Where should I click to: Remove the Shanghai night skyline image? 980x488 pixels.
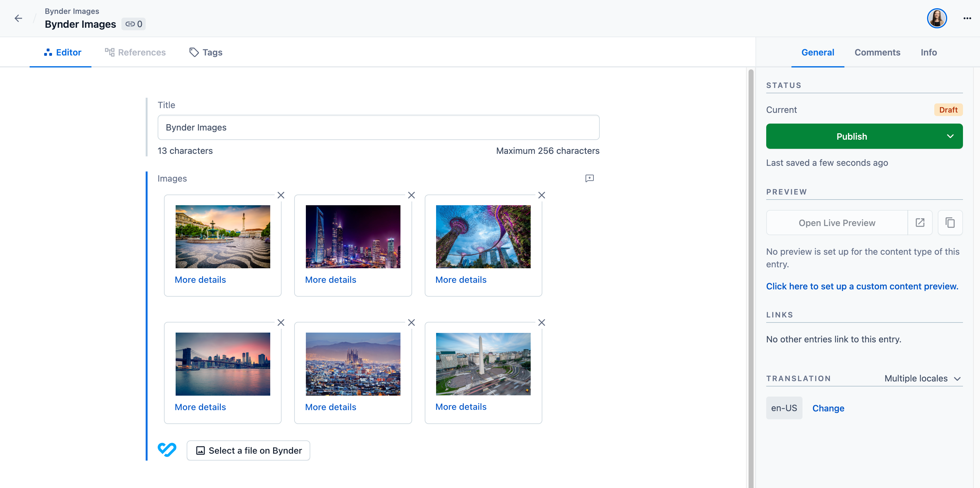coord(411,195)
